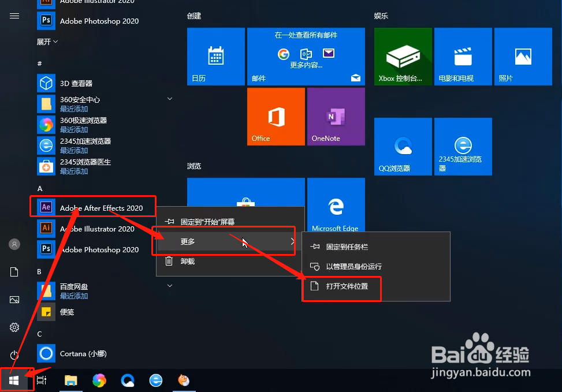
Task: Expand the 百度网盘 folder chevron
Action: coord(170,286)
